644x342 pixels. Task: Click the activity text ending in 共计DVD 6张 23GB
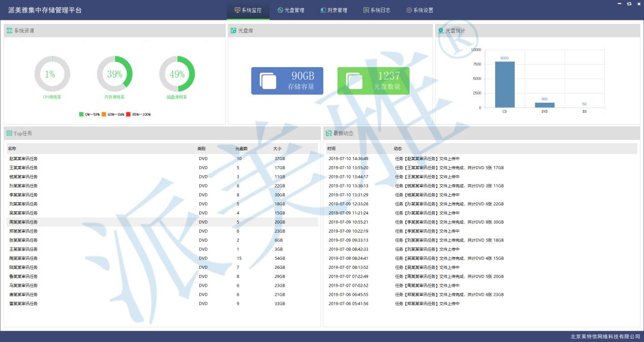[449, 295]
